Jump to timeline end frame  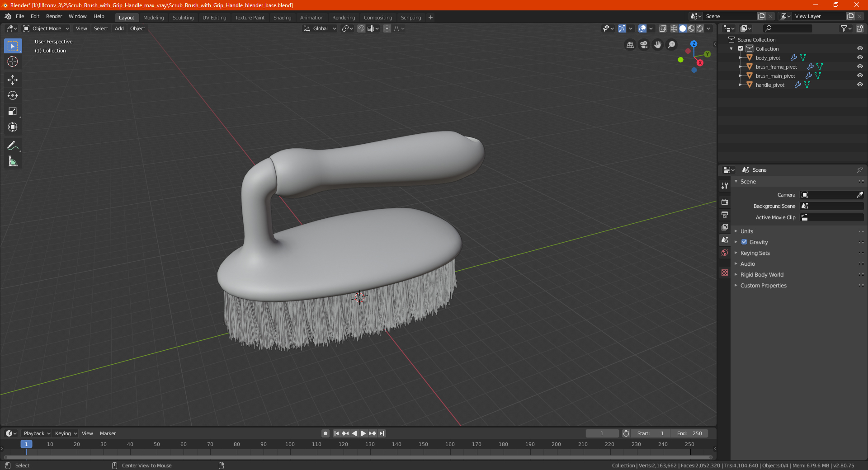[x=382, y=433]
